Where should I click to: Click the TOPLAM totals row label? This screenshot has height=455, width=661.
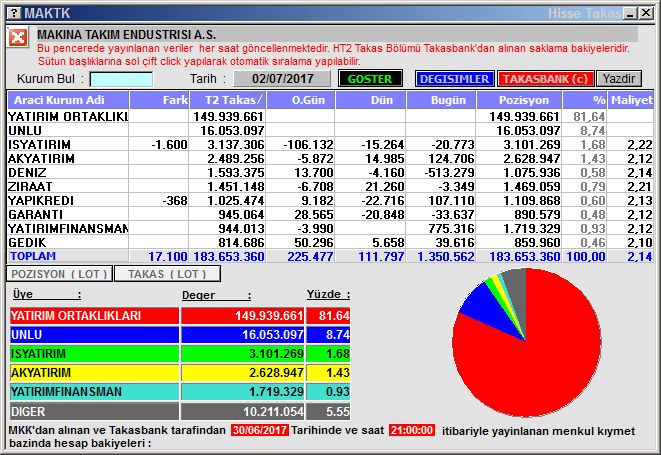pos(33,256)
